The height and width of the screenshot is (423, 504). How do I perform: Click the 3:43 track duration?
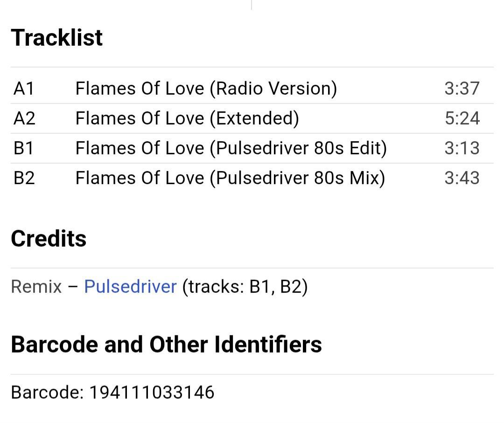coord(462,178)
